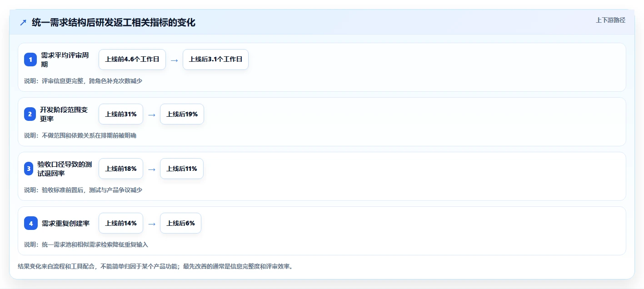Click the footer summary about 流程和工具配合
Screen dimensions: 644x289
click(155, 266)
